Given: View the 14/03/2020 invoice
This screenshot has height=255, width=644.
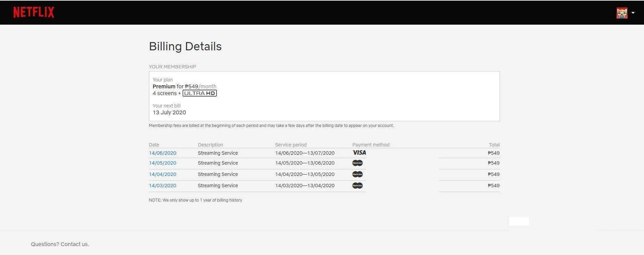Looking at the screenshot, I should coord(163,186).
